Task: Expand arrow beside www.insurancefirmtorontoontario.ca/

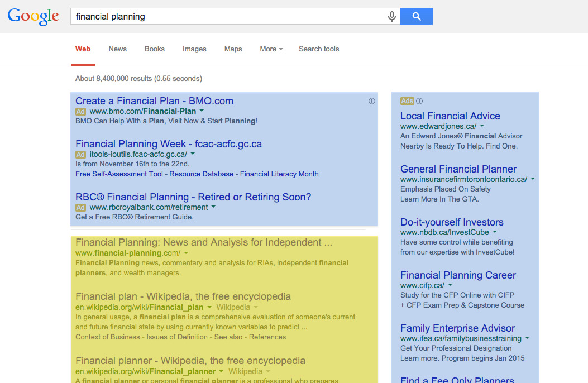Action: pyautogui.click(x=533, y=179)
